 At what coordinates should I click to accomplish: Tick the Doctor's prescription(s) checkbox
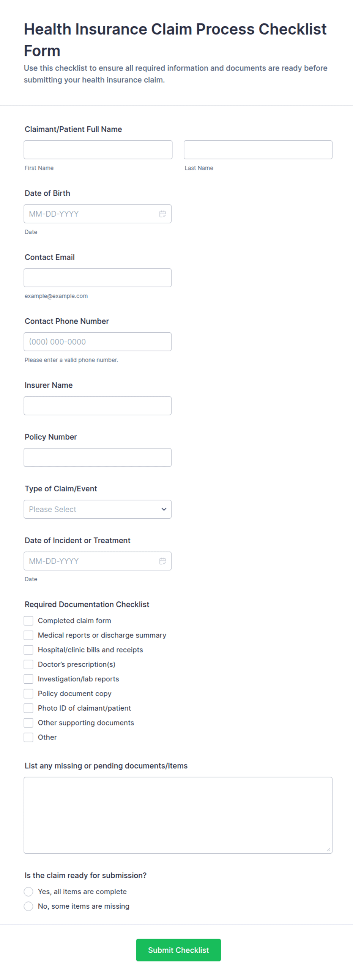(28, 664)
